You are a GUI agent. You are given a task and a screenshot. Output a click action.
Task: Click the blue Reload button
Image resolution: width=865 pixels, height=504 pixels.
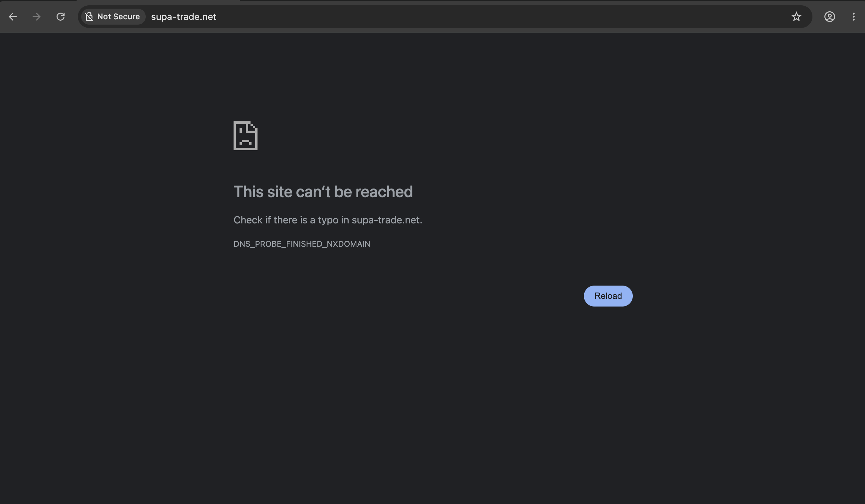(x=608, y=296)
